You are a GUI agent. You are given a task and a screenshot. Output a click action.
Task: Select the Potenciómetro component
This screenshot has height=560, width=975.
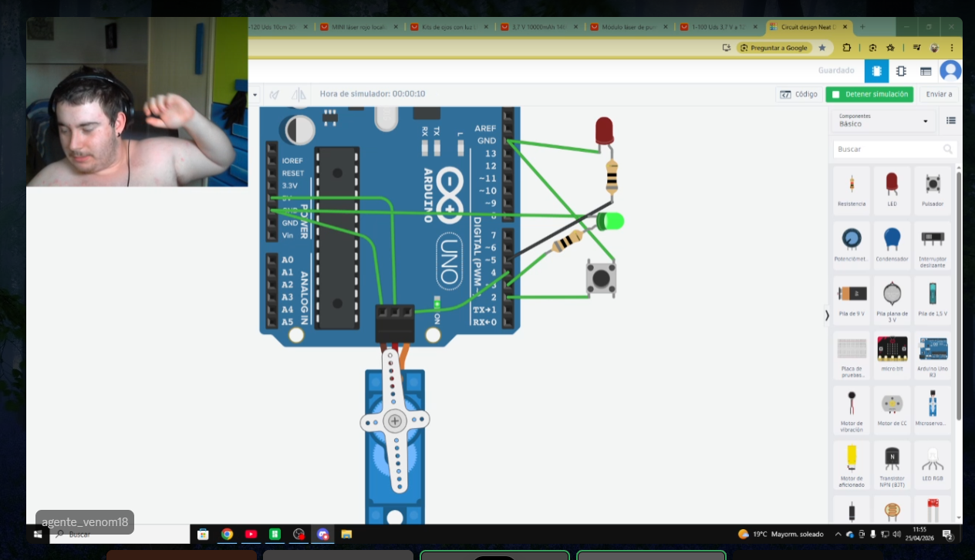tap(852, 244)
